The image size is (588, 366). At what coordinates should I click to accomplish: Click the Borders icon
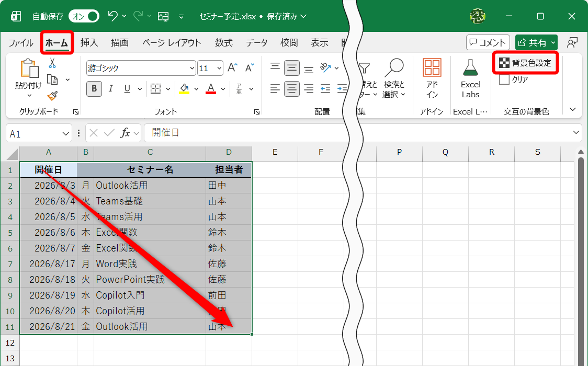pos(155,88)
